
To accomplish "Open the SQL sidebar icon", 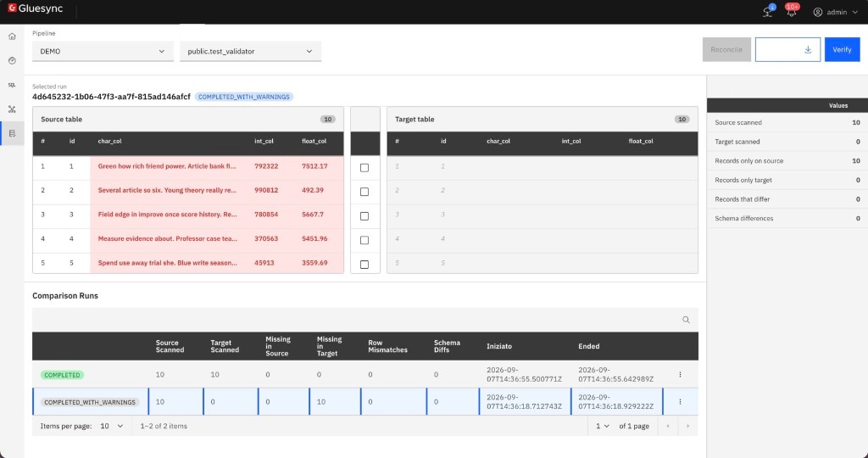I will 12,85.
